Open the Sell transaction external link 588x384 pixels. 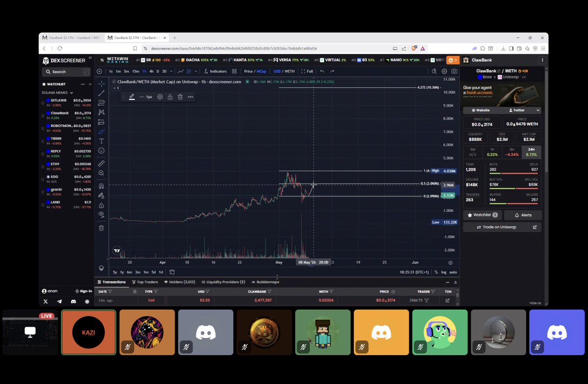coord(447,300)
